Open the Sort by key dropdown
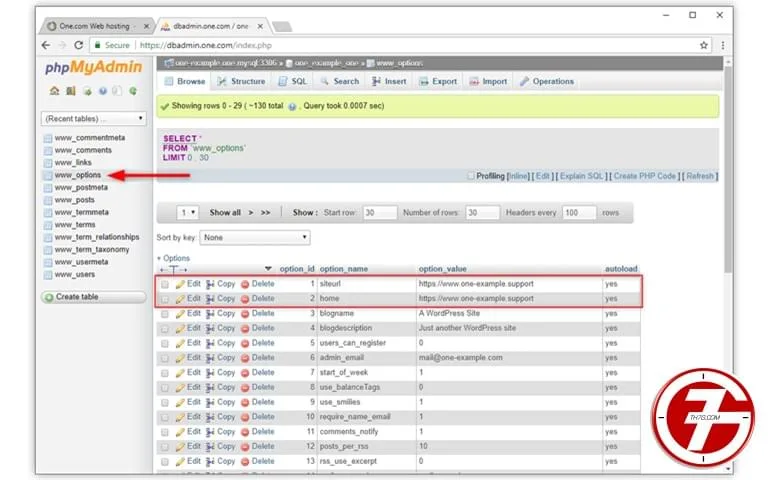The width and height of the screenshot is (768, 480). [x=255, y=238]
